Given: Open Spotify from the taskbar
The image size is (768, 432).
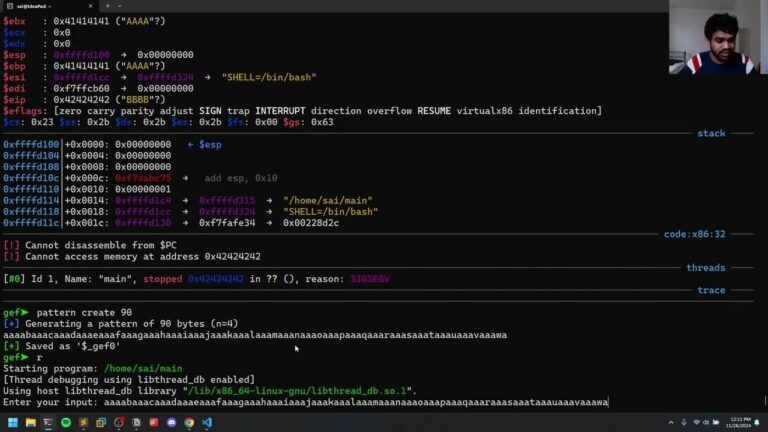Looking at the screenshot, I should [x=66, y=423].
